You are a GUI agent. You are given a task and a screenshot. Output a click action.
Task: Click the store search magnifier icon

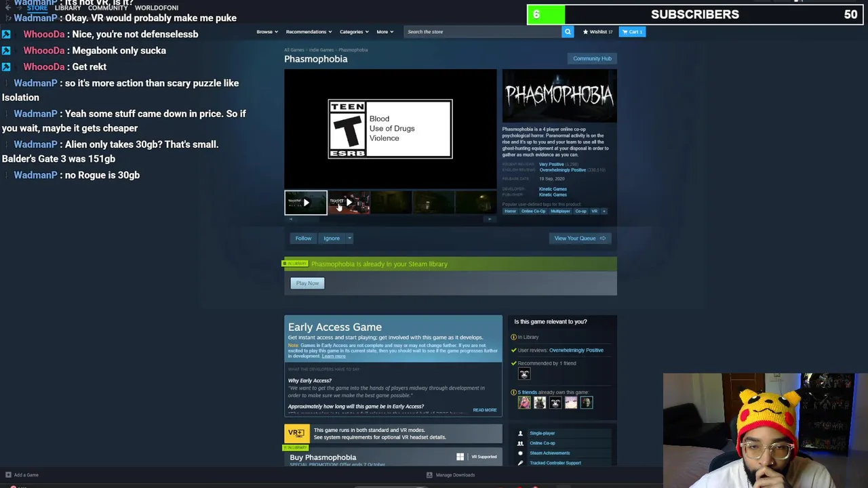(568, 32)
